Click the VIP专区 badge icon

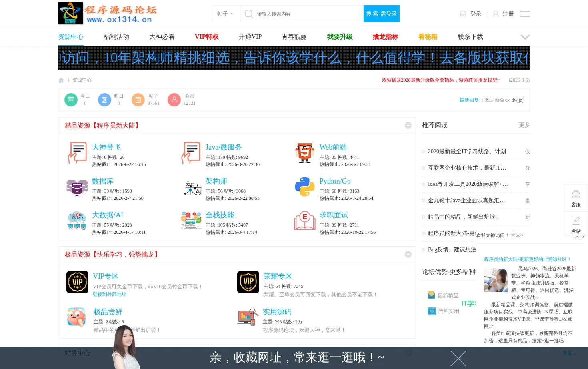coord(77,282)
